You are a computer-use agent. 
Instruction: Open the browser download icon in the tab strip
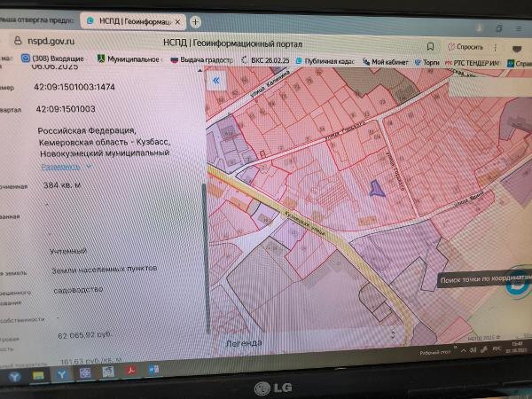click(x=479, y=27)
